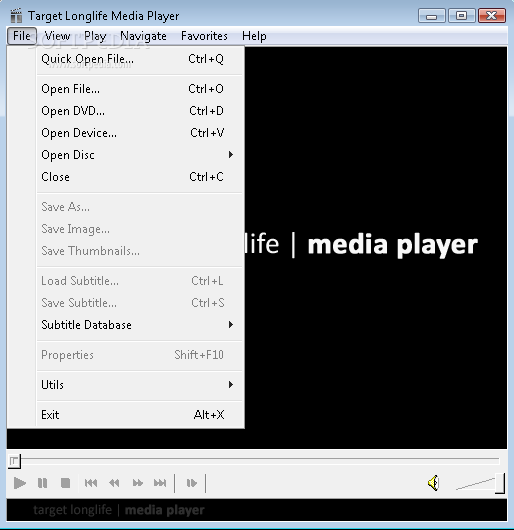The image size is (514, 530).
Task: Select Close in the File menu
Action: (x=140, y=177)
